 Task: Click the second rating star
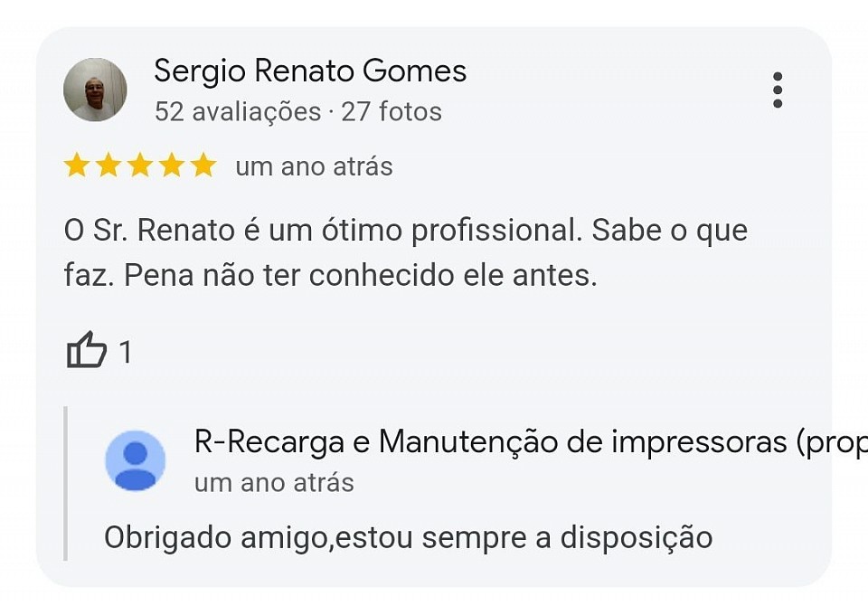(x=108, y=166)
